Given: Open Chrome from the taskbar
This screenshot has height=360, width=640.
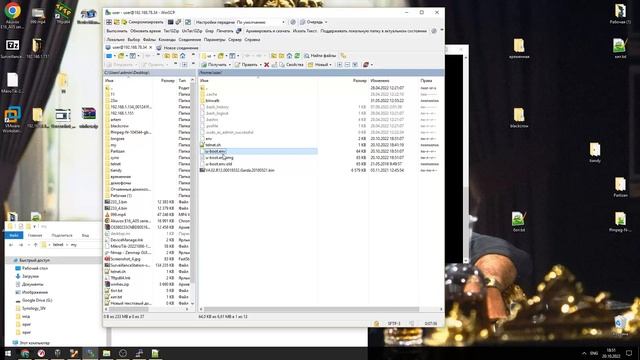Looking at the screenshot, I should (25, 353).
